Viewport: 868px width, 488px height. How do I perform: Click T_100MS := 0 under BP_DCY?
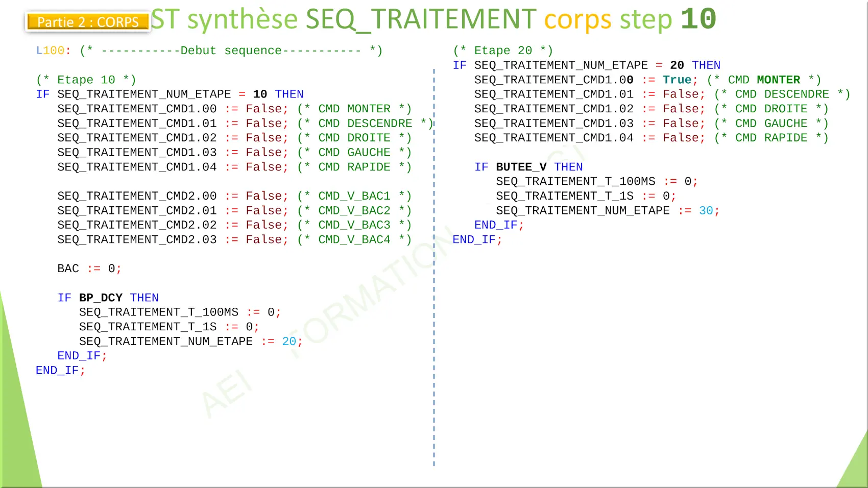tap(180, 312)
